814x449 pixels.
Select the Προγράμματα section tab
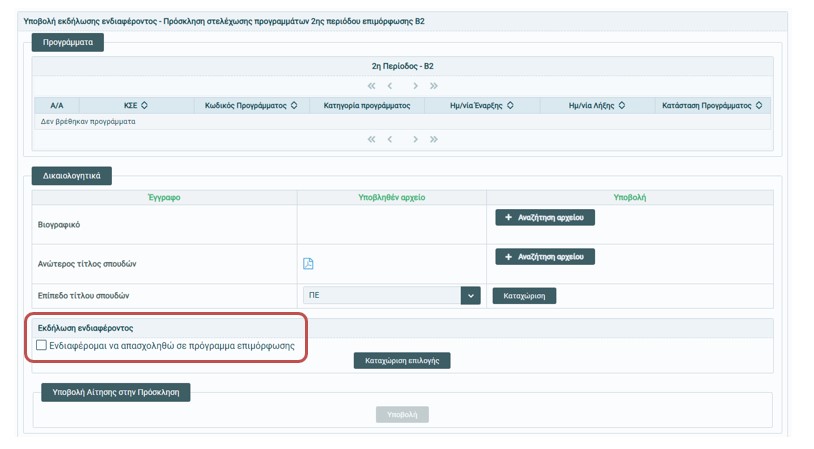67,42
